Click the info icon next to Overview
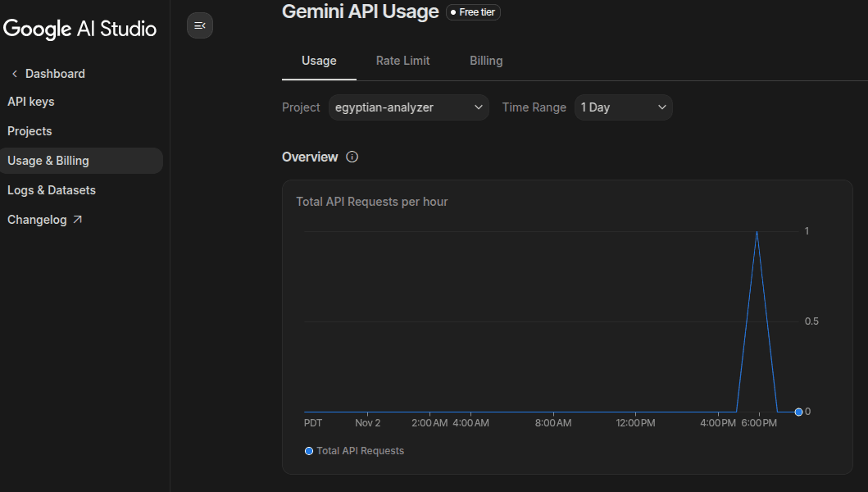 352,157
